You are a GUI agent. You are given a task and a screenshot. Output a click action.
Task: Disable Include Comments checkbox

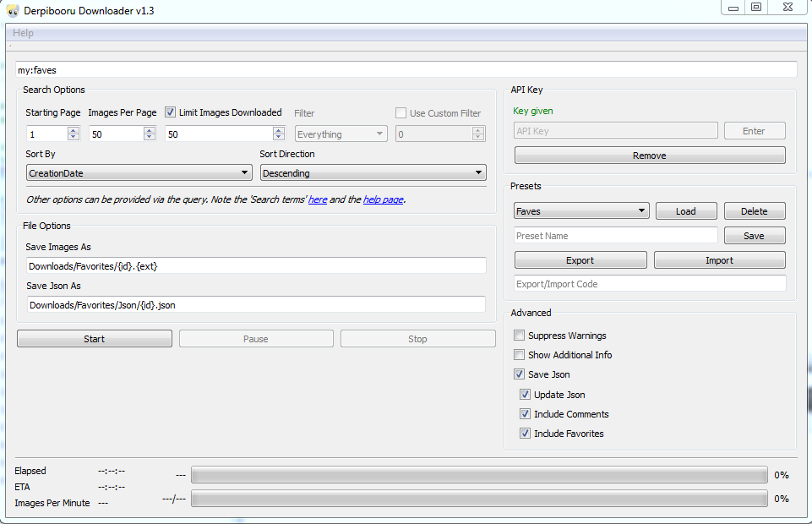click(525, 414)
